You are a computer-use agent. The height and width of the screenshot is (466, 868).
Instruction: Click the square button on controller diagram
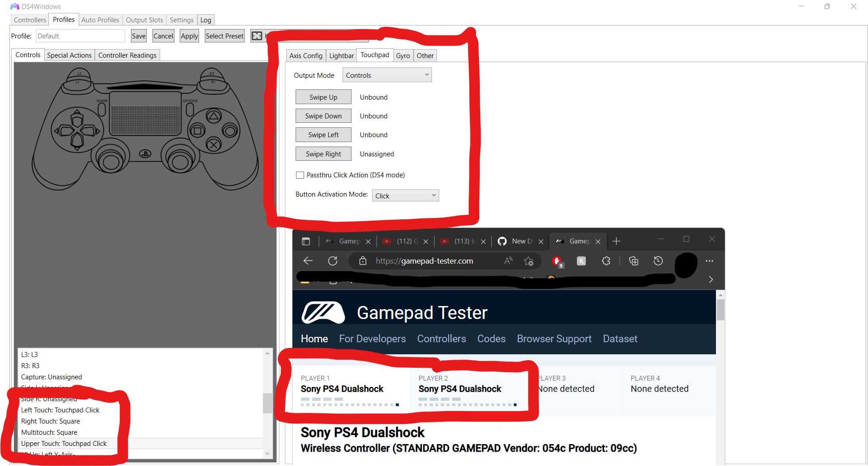pyautogui.click(x=197, y=131)
